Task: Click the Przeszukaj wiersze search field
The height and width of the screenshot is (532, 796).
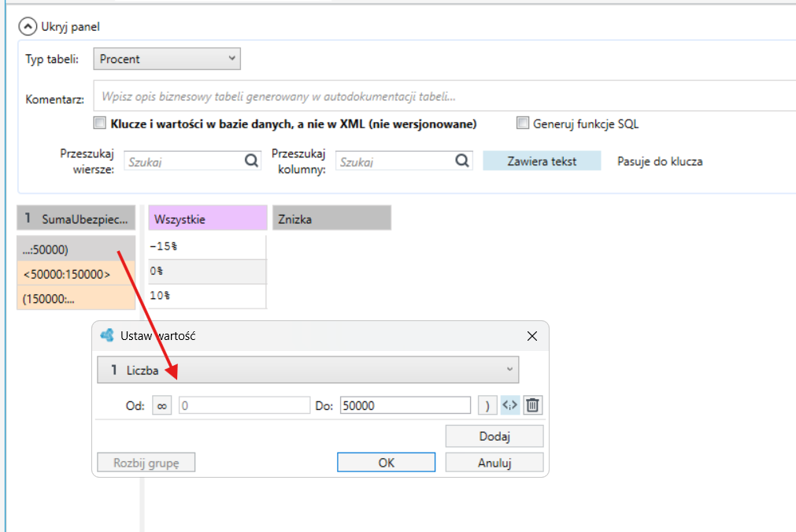Action: (x=184, y=161)
